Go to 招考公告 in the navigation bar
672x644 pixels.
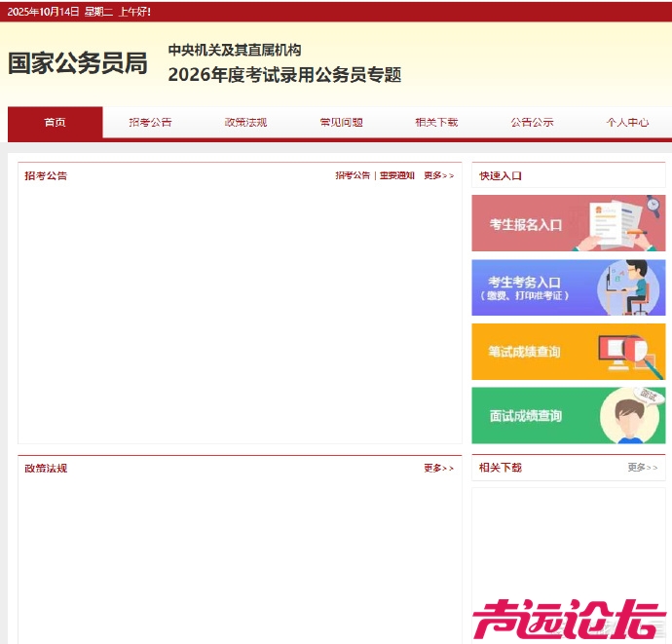150,122
